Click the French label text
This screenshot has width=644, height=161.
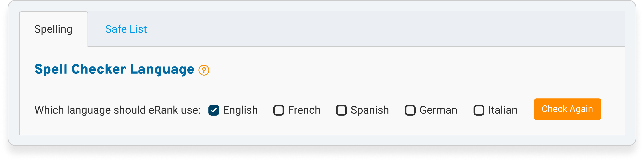pyautogui.click(x=304, y=110)
